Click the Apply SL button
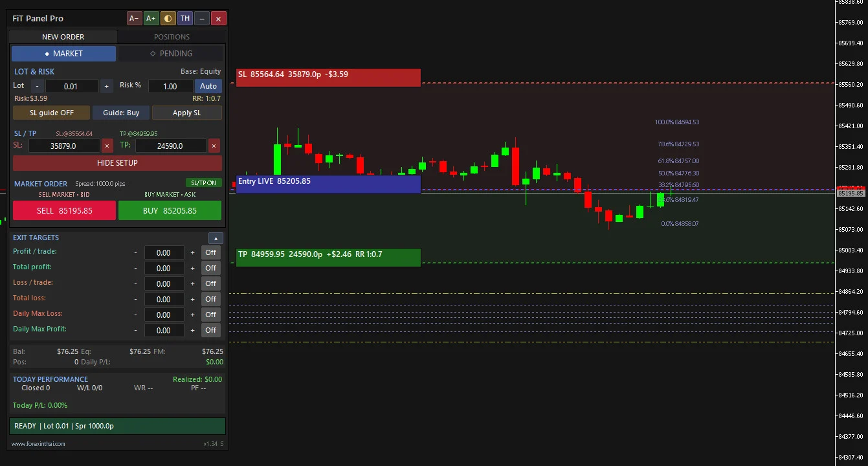The image size is (868, 466). click(187, 113)
